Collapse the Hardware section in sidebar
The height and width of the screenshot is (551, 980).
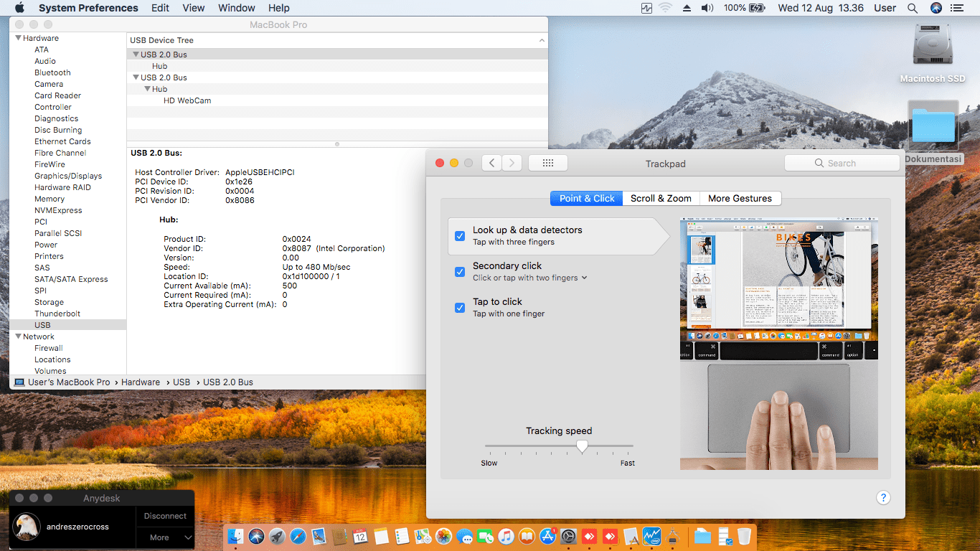(x=18, y=39)
